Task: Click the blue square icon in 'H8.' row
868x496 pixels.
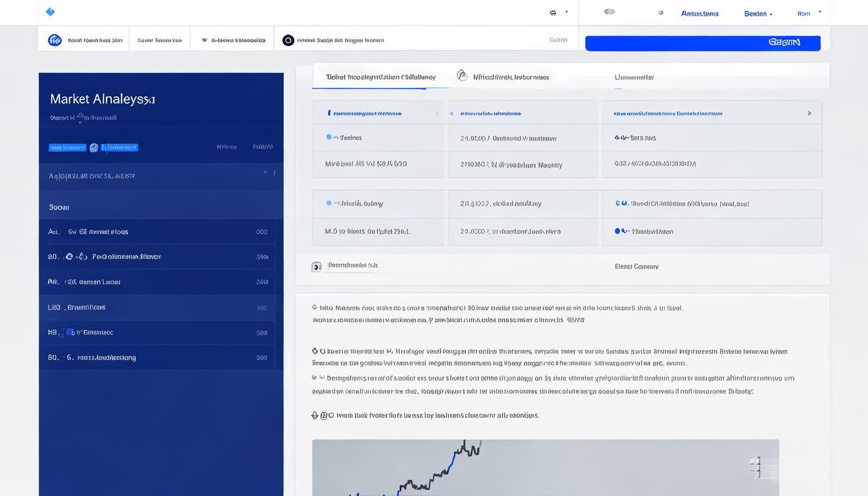Action: pyautogui.click(x=70, y=333)
